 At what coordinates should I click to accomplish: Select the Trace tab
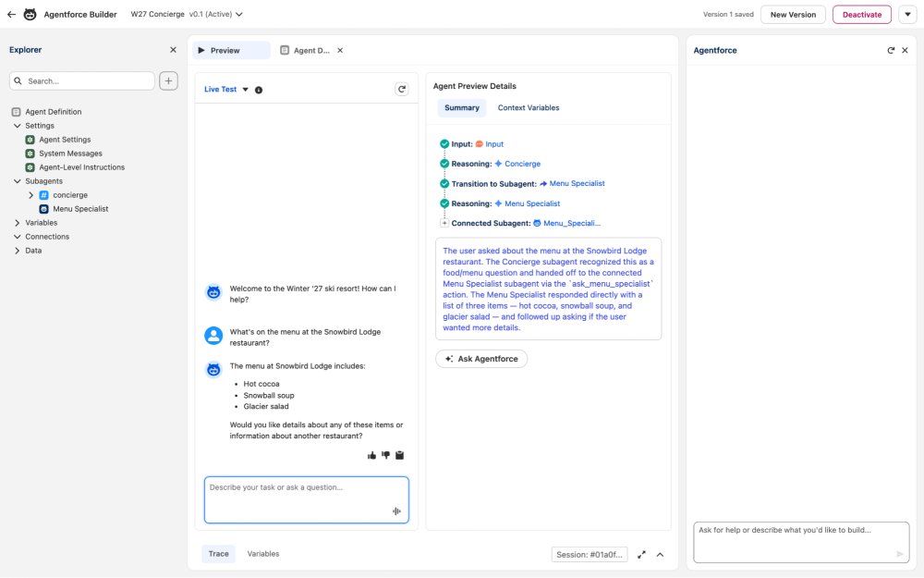coord(219,554)
